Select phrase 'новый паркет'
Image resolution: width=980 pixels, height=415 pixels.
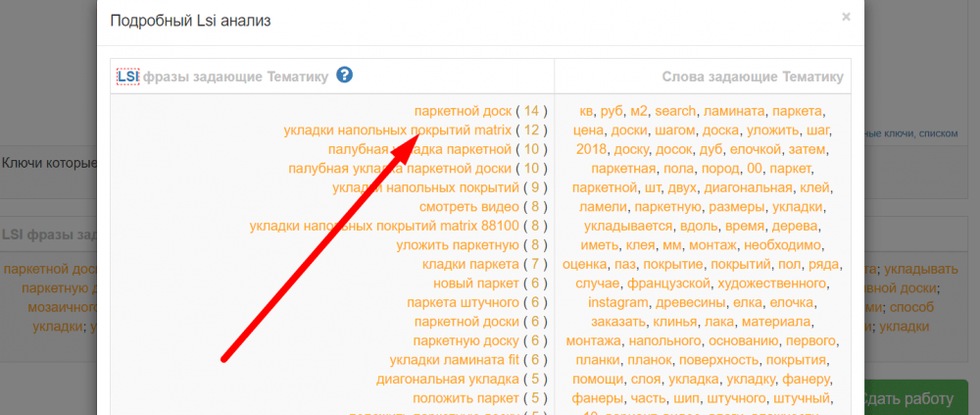pyautogui.click(x=476, y=283)
